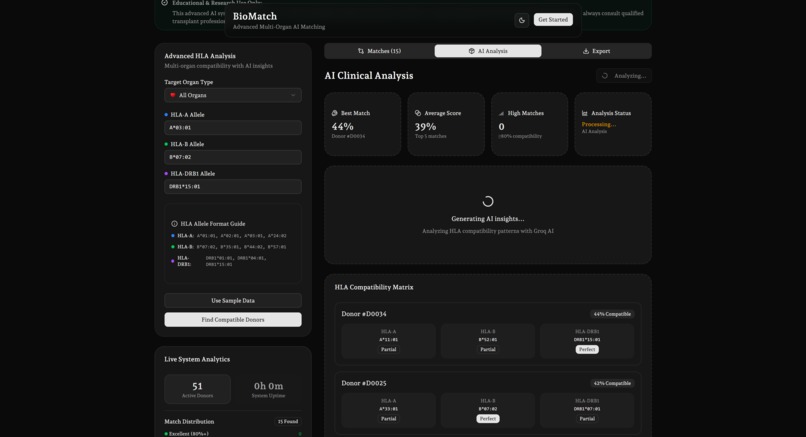Click the Generating AI insights spinner
Screen dimensions: 806x437
coord(488,202)
